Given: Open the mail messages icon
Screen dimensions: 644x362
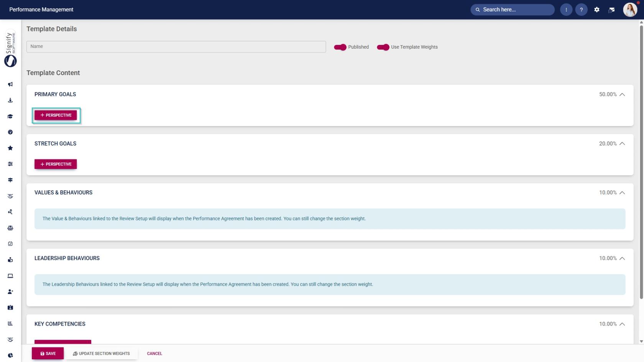Looking at the screenshot, I should pyautogui.click(x=612, y=10).
